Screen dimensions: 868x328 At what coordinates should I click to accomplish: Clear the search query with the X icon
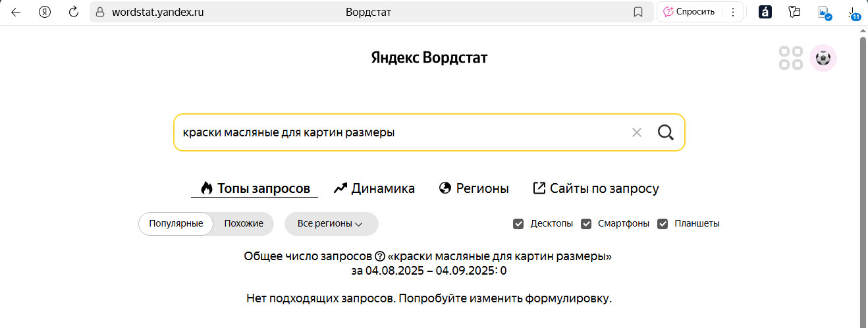pyautogui.click(x=637, y=132)
